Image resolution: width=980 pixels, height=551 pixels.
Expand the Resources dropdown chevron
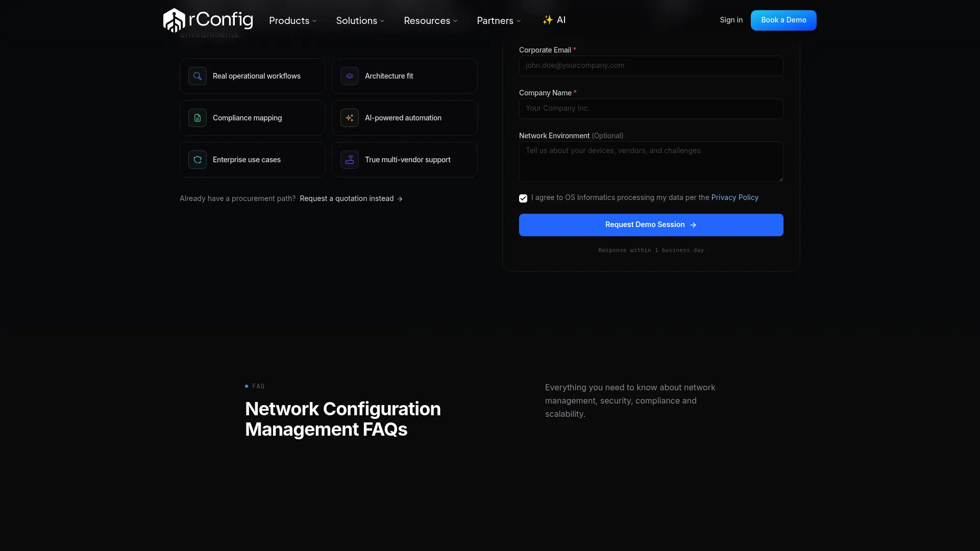(455, 21)
